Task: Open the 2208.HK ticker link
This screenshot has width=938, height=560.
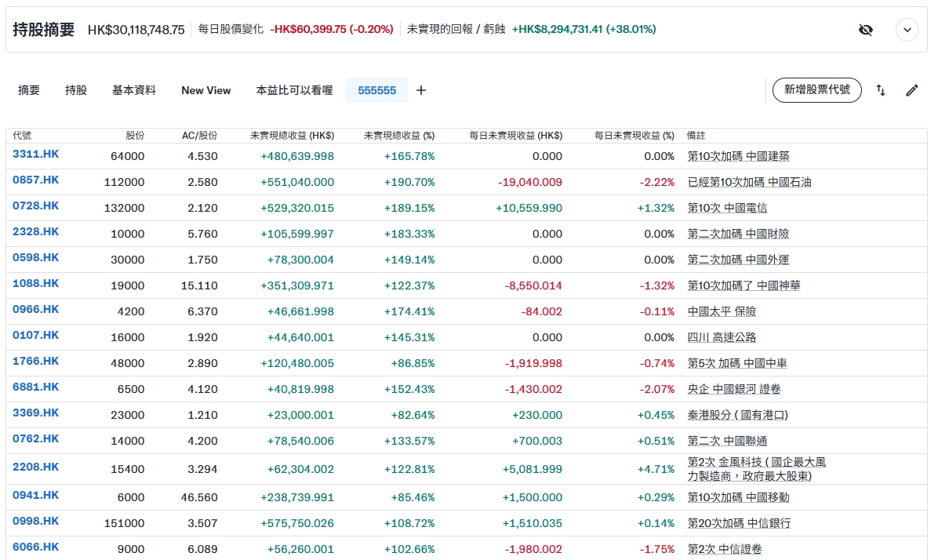Action: (x=36, y=467)
